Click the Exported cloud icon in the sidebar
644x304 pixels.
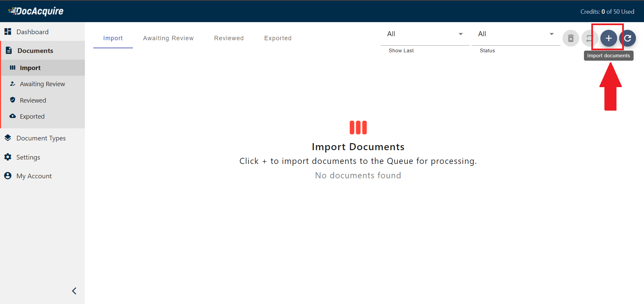(12, 116)
